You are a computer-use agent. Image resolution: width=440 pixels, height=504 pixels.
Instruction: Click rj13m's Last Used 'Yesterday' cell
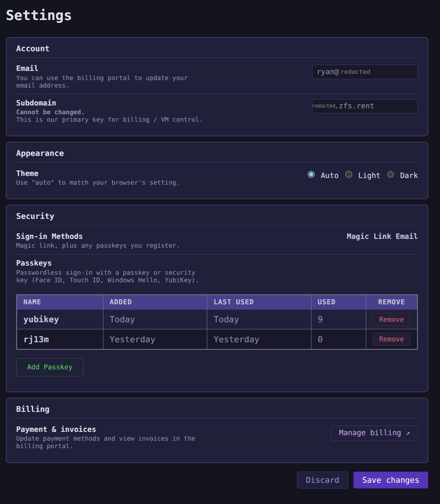pyautogui.click(x=259, y=339)
